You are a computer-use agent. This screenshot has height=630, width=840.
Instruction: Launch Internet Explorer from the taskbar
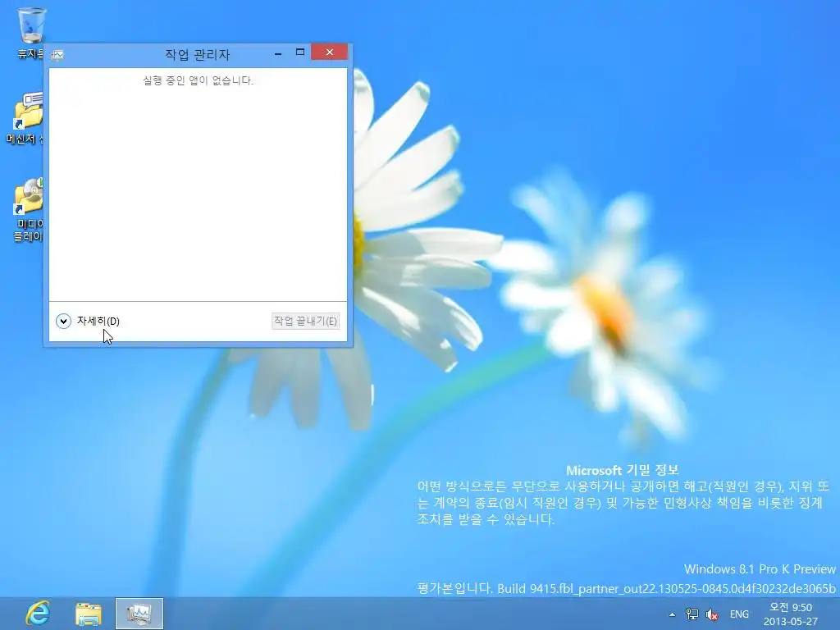[38, 614]
